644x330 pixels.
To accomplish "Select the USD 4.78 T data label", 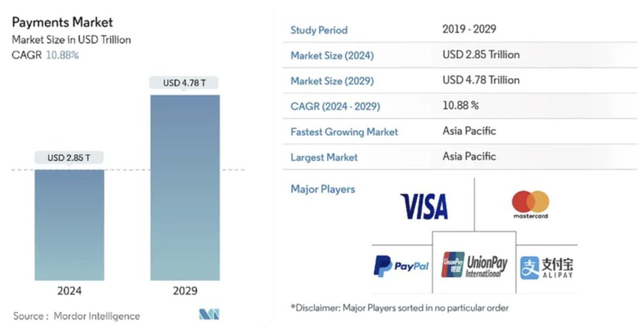I will tap(184, 83).
